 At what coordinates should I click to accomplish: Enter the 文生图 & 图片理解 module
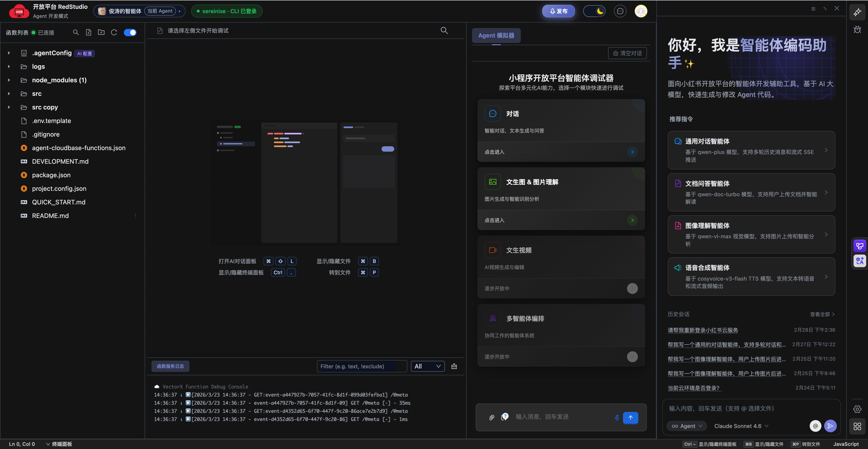click(561, 220)
